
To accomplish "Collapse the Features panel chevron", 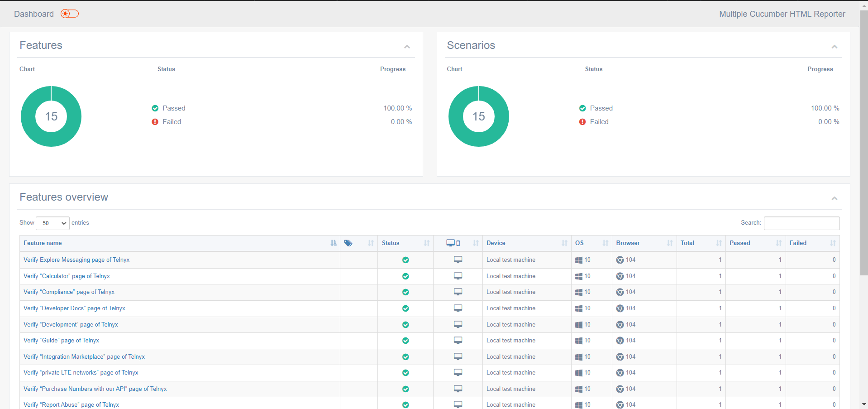I will point(407,47).
